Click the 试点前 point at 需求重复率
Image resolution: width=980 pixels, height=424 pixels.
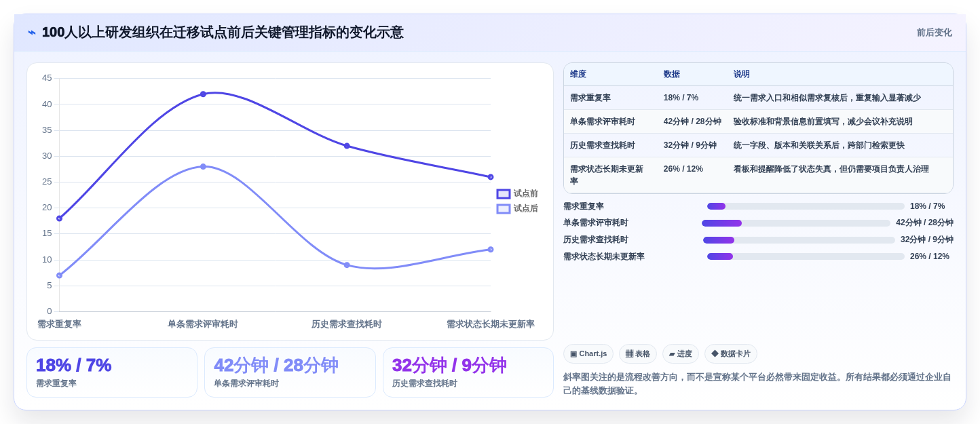tap(59, 218)
